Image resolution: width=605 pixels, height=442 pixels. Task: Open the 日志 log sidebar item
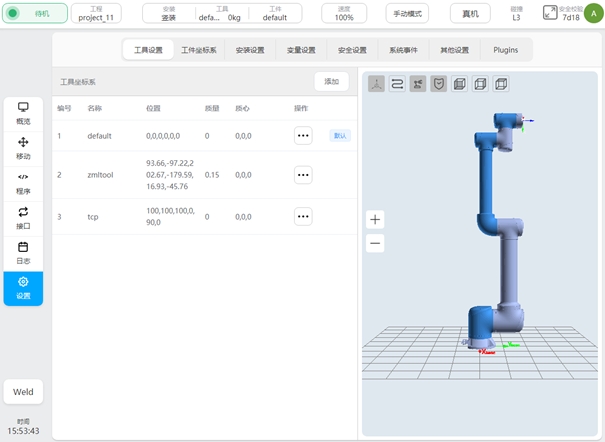[23, 252]
